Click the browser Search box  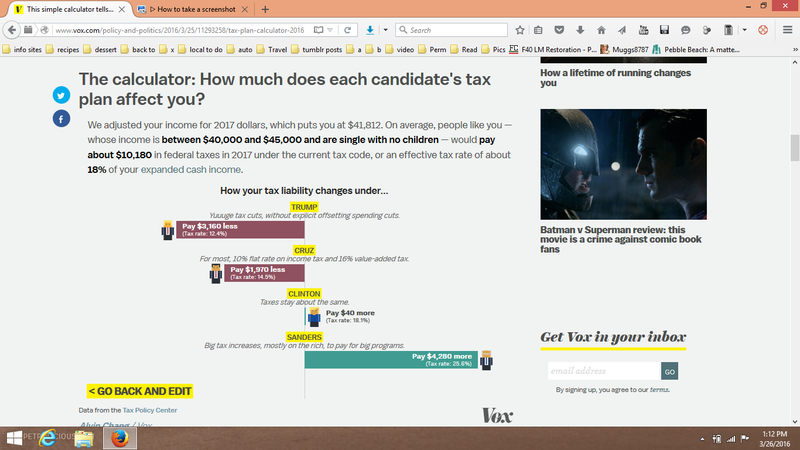point(452,30)
